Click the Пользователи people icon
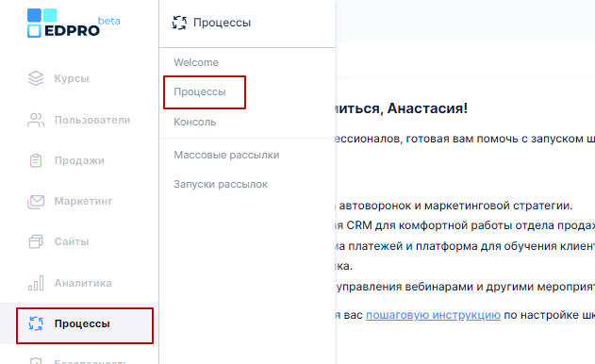This screenshot has height=364, width=595. [36, 120]
